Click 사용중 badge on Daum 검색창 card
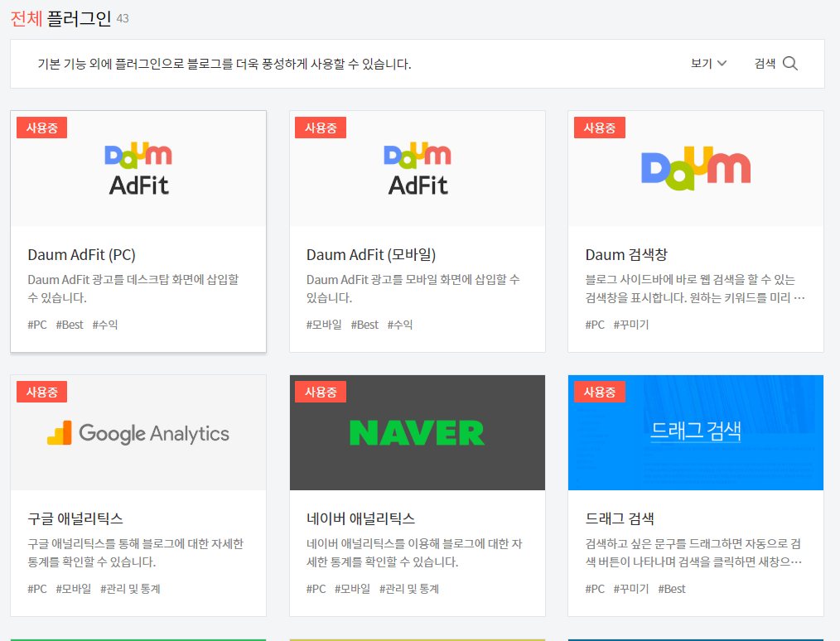 pyautogui.click(x=600, y=128)
